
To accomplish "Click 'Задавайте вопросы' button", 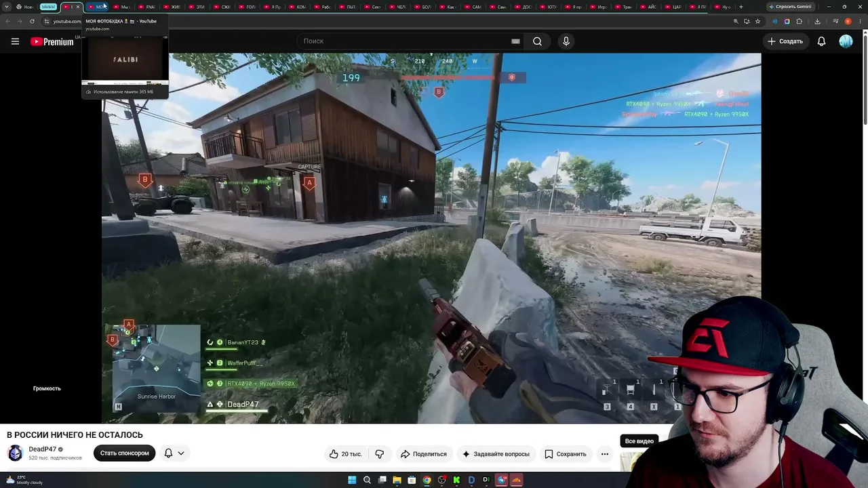I will 495,454.
